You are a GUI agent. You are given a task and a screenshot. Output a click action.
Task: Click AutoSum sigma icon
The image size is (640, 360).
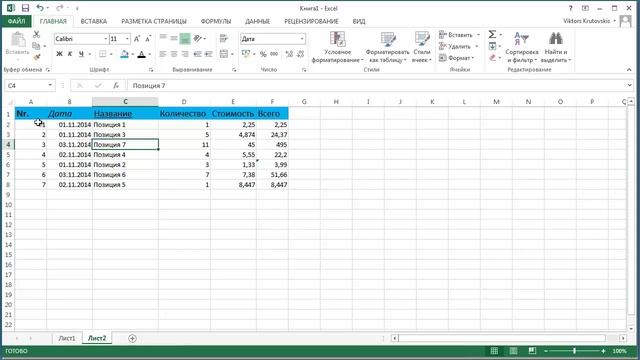pyautogui.click(x=492, y=34)
